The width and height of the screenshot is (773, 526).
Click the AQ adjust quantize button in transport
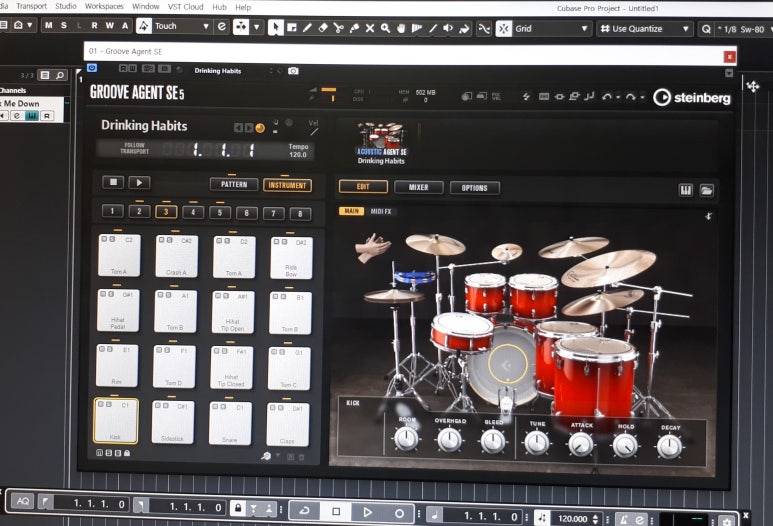click(23, 501)
